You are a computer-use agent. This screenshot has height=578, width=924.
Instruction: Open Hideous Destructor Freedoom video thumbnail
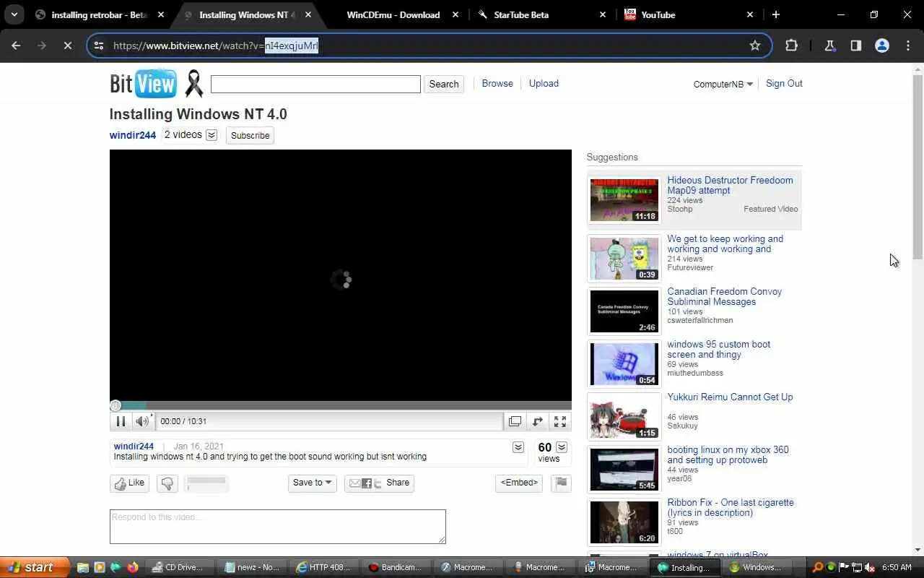coord(624,200)
